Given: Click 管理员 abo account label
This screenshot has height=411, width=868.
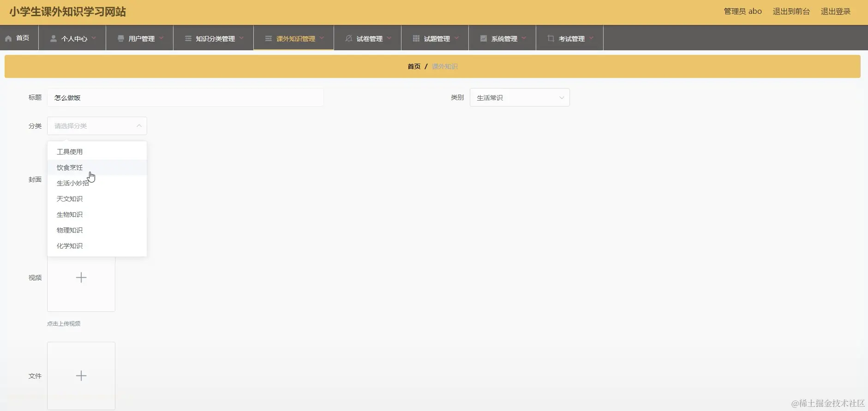Looking at the screenshot, I should 742,12.
